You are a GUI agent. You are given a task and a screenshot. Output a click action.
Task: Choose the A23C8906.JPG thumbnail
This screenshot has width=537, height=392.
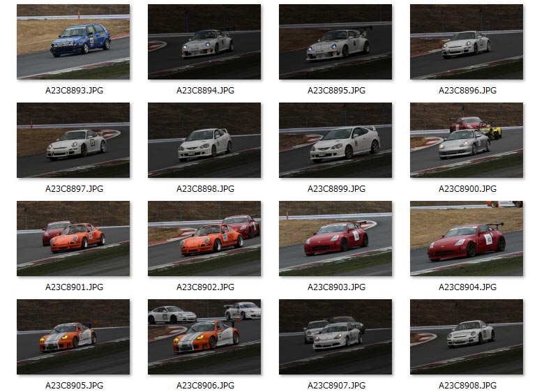[204, 337]
